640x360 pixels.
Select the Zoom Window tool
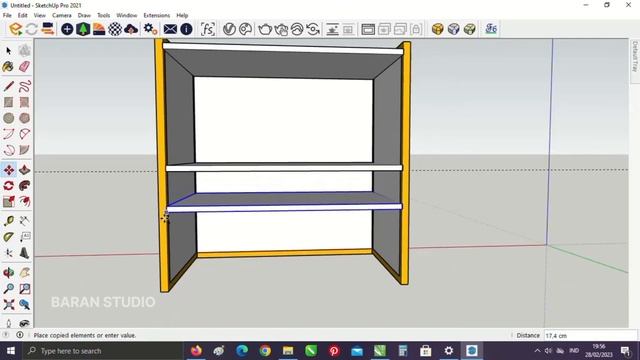click(x=24, y=289)
